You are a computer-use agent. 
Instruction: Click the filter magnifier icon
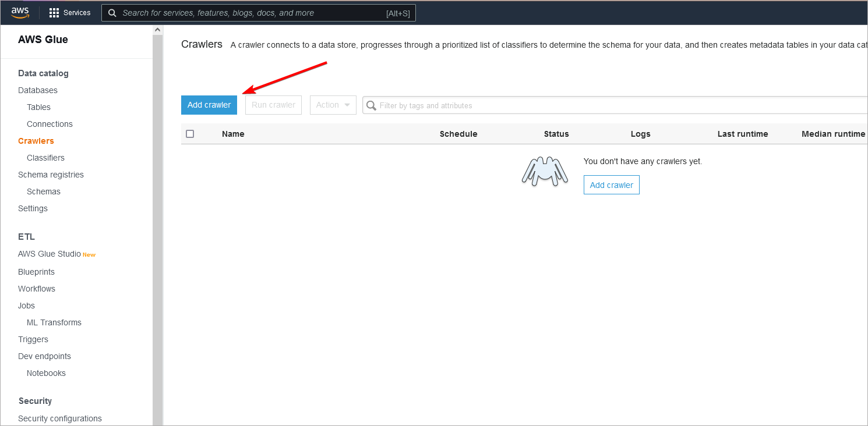tap(371, 105)
